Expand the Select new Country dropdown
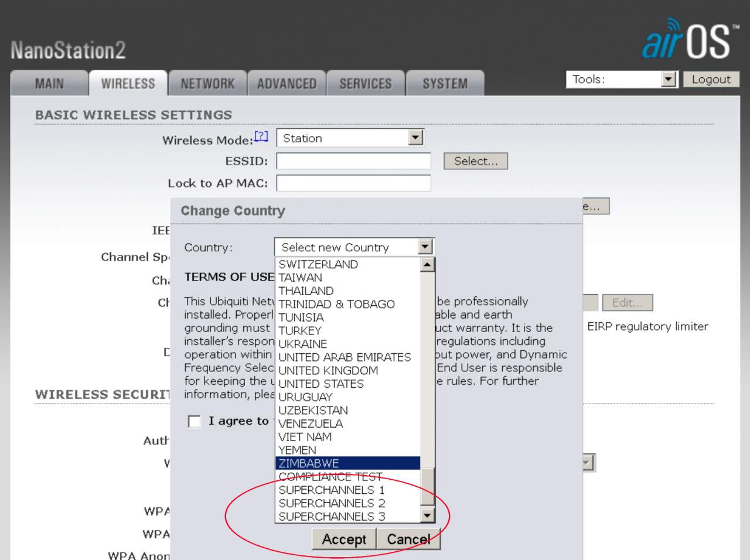750x560 pixels. point(354,247)
